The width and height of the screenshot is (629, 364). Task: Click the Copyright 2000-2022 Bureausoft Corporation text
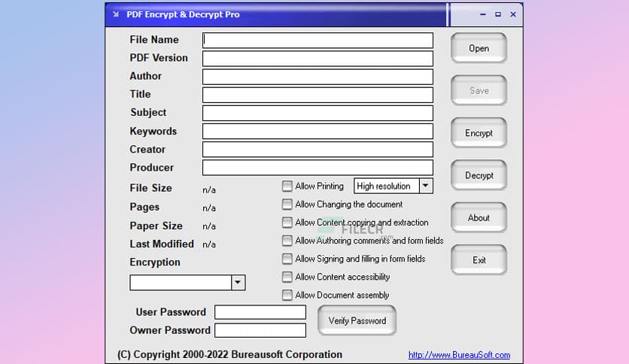point(229,355)
